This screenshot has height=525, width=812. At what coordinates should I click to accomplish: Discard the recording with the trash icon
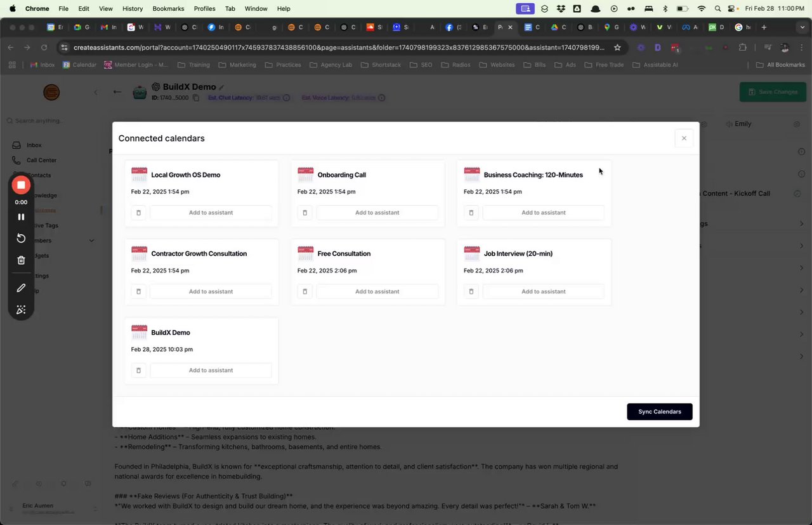point(21,260)
